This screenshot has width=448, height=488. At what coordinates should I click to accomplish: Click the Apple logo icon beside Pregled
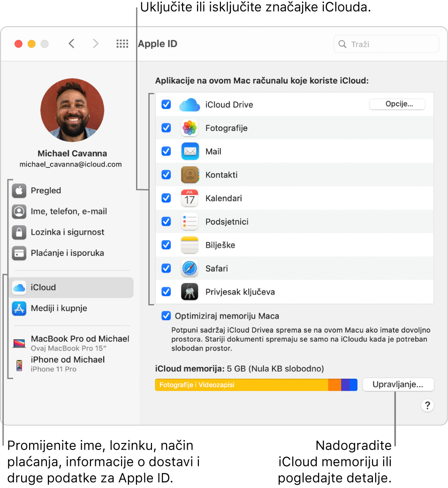point(19,191)
